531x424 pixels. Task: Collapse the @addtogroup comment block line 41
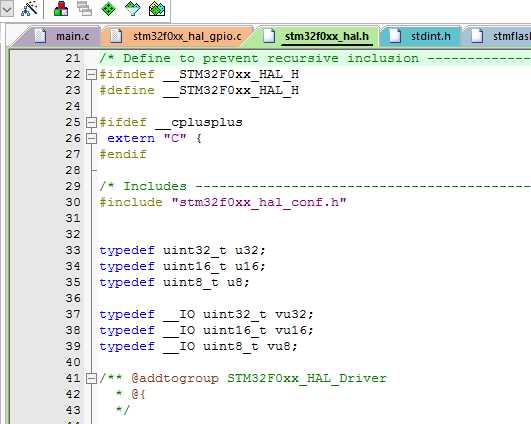coord(91,378)
